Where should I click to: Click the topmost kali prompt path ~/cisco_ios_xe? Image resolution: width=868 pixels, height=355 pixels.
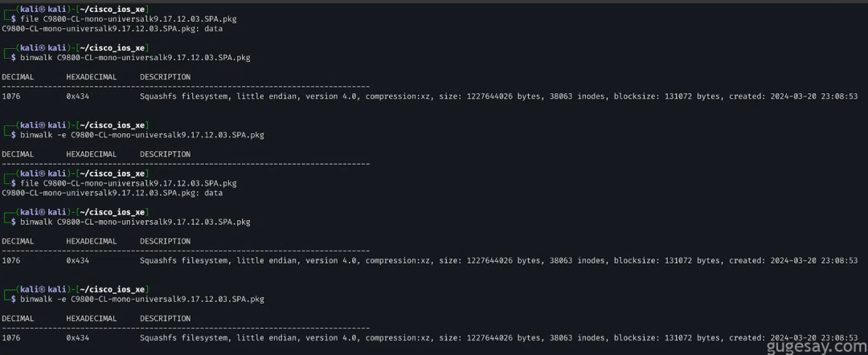pos(113,10)
